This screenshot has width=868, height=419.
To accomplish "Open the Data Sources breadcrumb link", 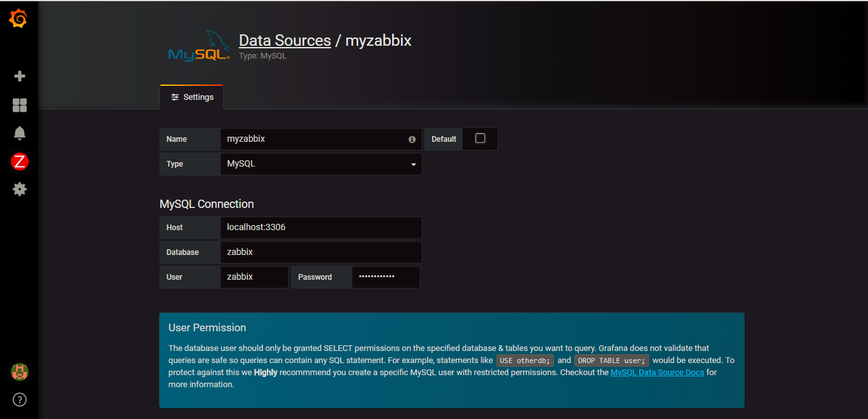I will [x=285, y=41].
